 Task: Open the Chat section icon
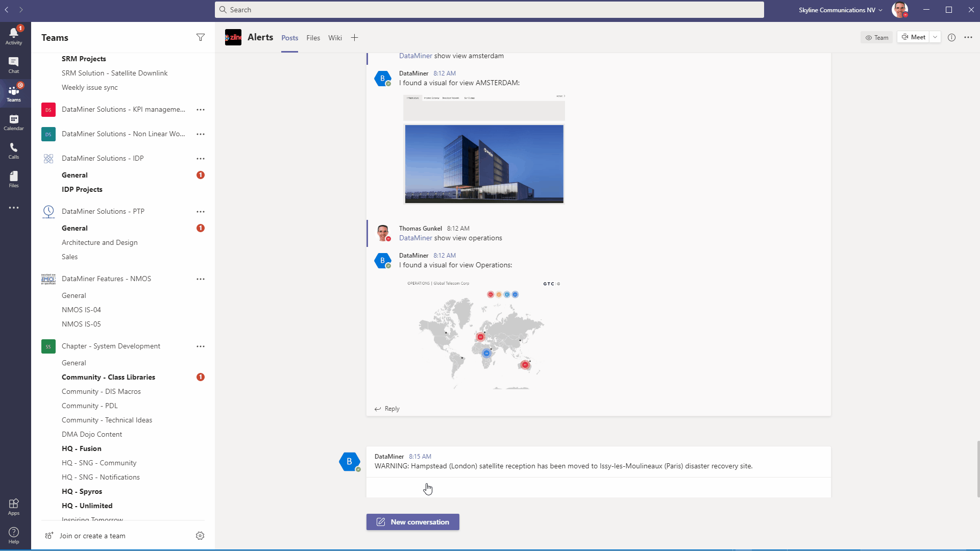(14, 65)
